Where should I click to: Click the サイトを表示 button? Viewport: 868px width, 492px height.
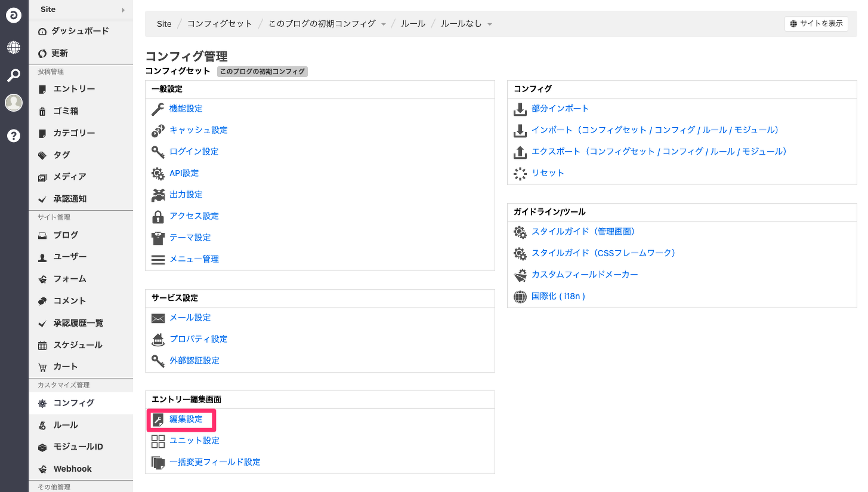816,24
